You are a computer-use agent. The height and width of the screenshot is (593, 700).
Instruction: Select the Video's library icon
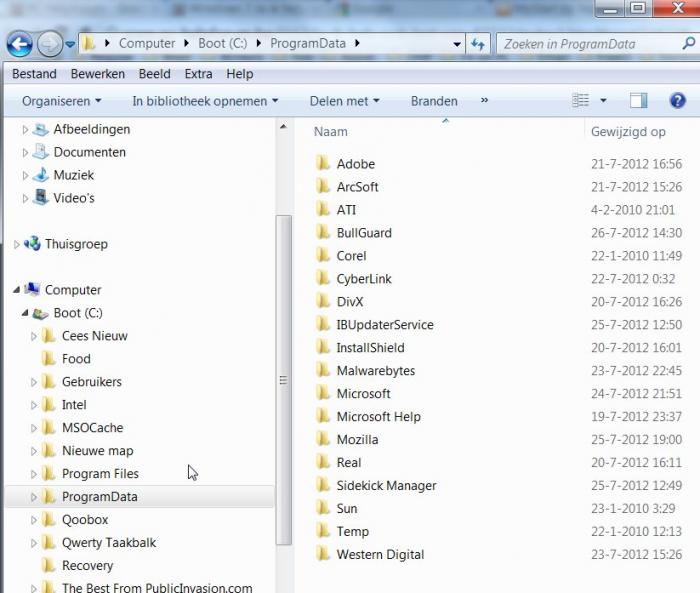pyautogui.click(x=41, y=197)
